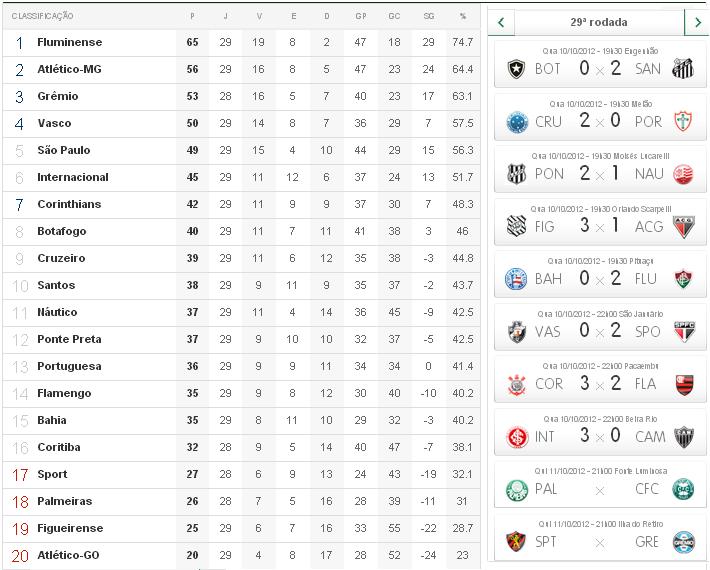Click the Cruzeiro crest beside CRU
Screen dimensions: 710x570
517,121
